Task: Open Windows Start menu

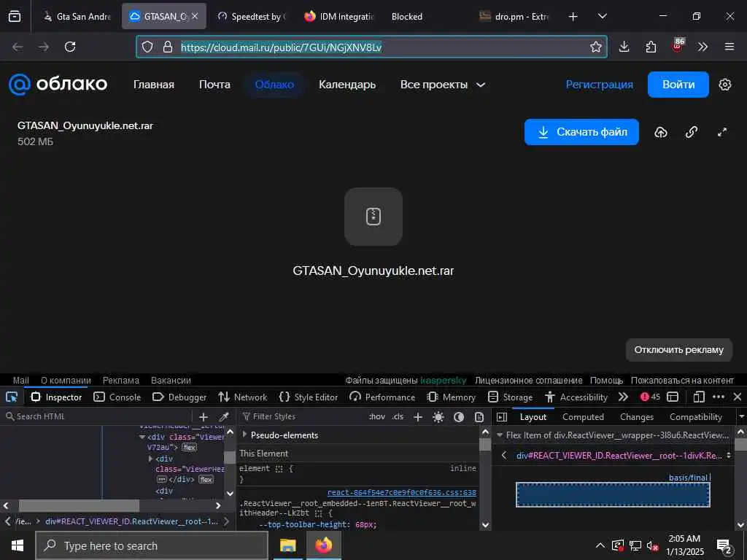Action: [18, 545]
